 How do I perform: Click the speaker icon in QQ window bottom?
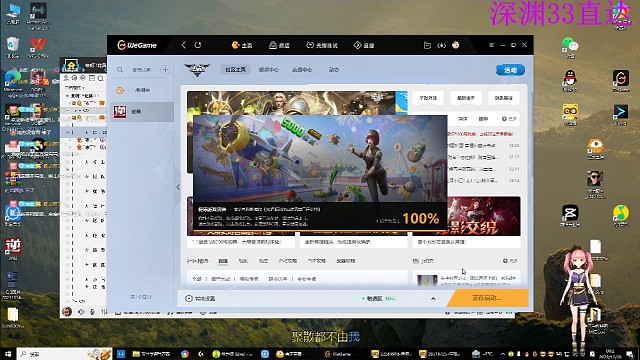[x=81, y=312]
